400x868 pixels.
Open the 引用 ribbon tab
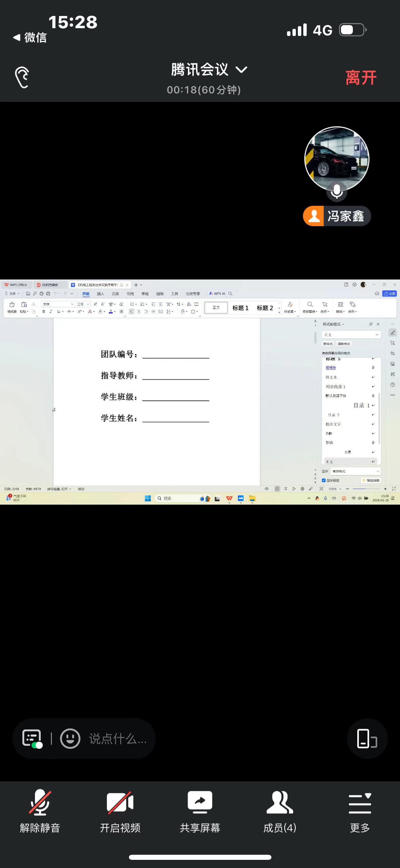pos(130,294)
